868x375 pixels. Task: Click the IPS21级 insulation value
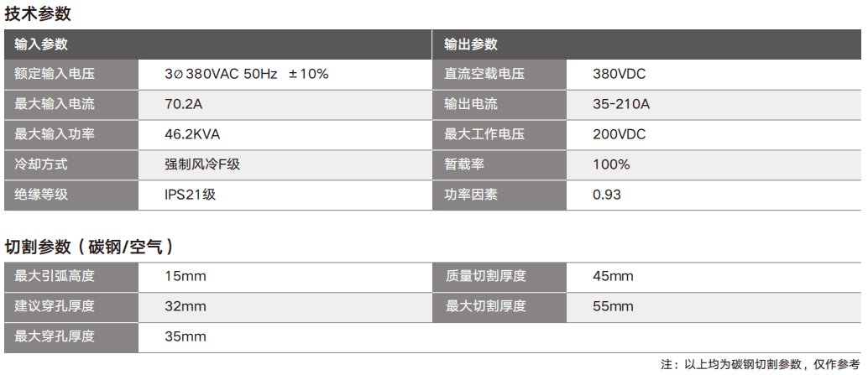190,195
